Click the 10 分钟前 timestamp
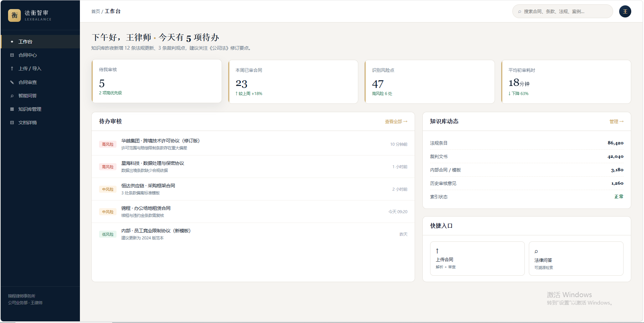 399,144
